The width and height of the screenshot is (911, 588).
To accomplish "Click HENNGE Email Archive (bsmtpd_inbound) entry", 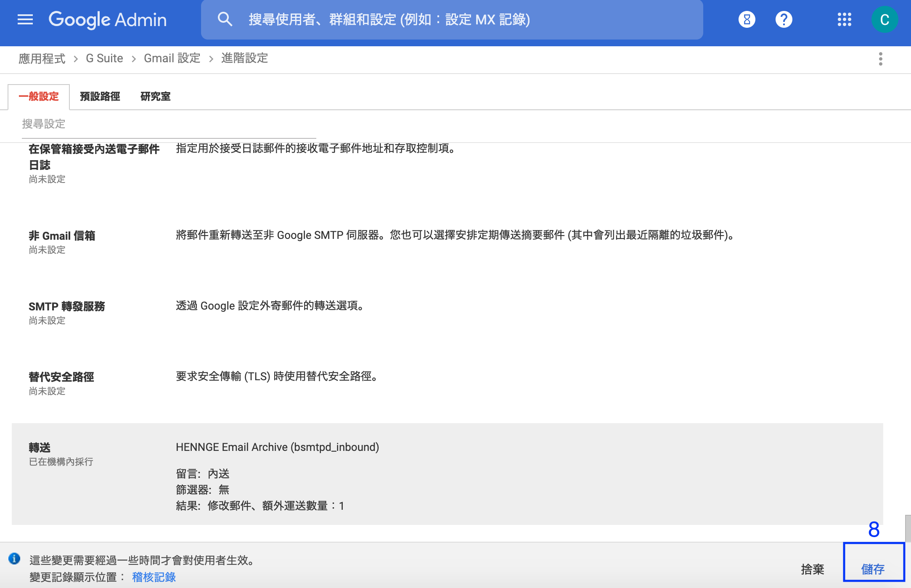I will tap(277, 447).
